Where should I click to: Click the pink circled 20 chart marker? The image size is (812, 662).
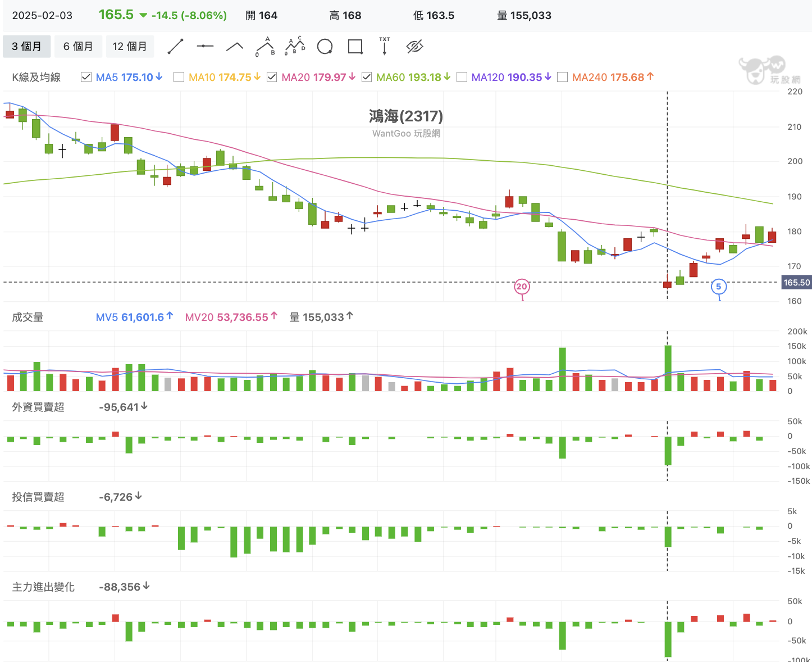tap(522, 287)
